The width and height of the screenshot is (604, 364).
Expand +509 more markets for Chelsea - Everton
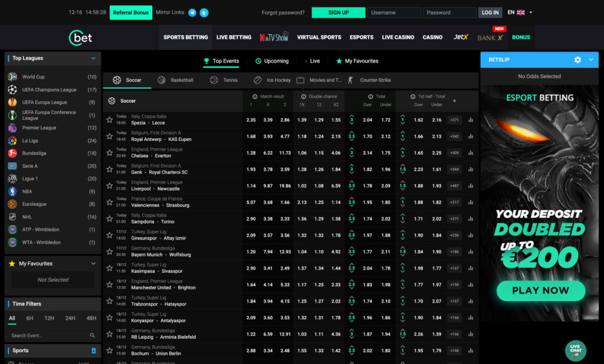click(455, 153)
